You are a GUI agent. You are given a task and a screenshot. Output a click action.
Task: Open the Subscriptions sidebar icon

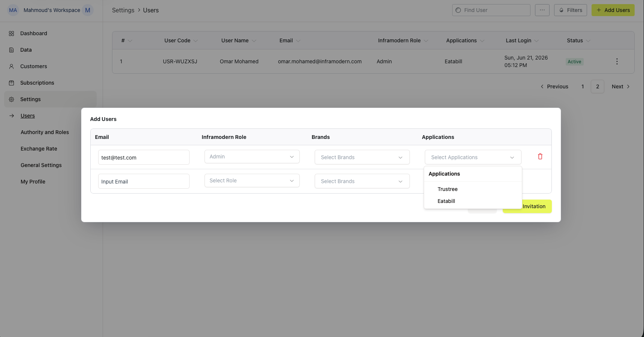12,83
